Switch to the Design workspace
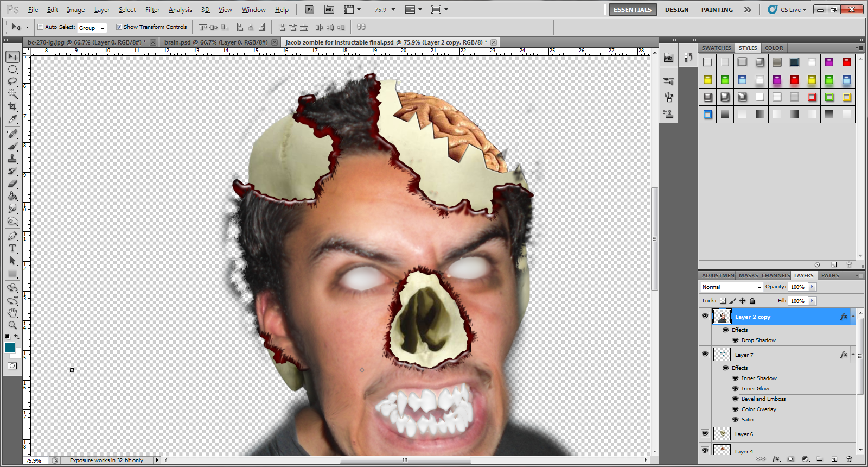This screenshot has width=868, height=467. [x=676, y=10]
